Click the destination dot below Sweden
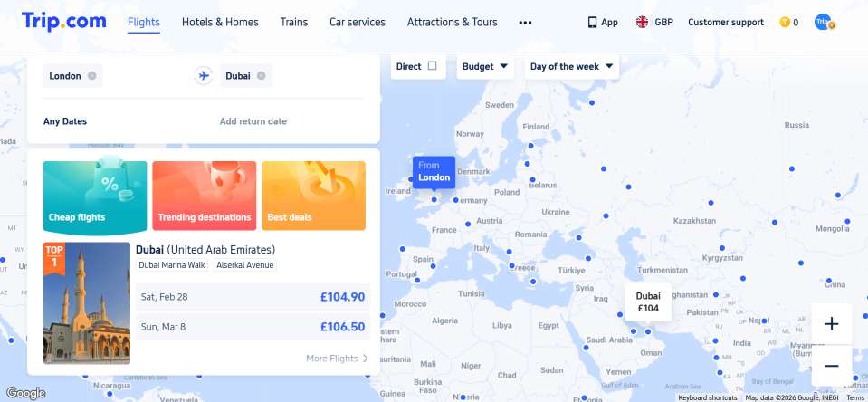 [x=531, y=146]
